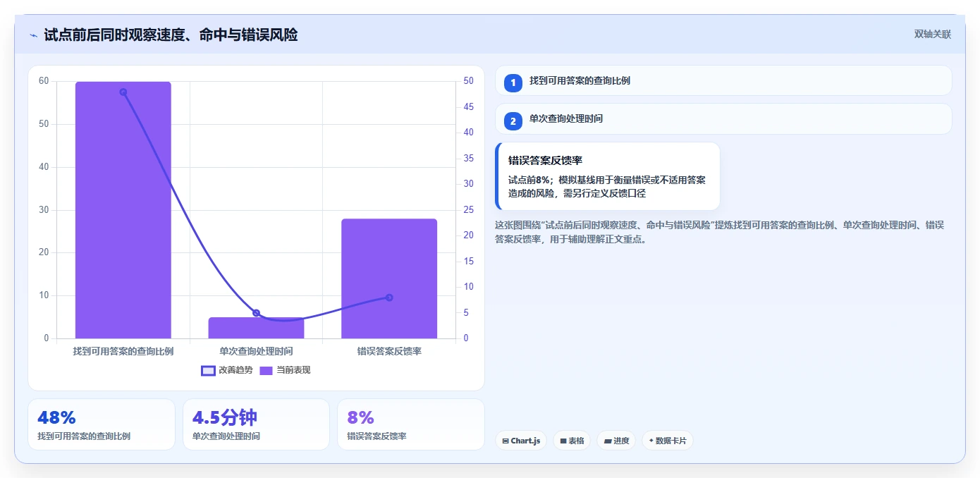
Task: Click the 表格 tag chip
Action: click(572, 441)
